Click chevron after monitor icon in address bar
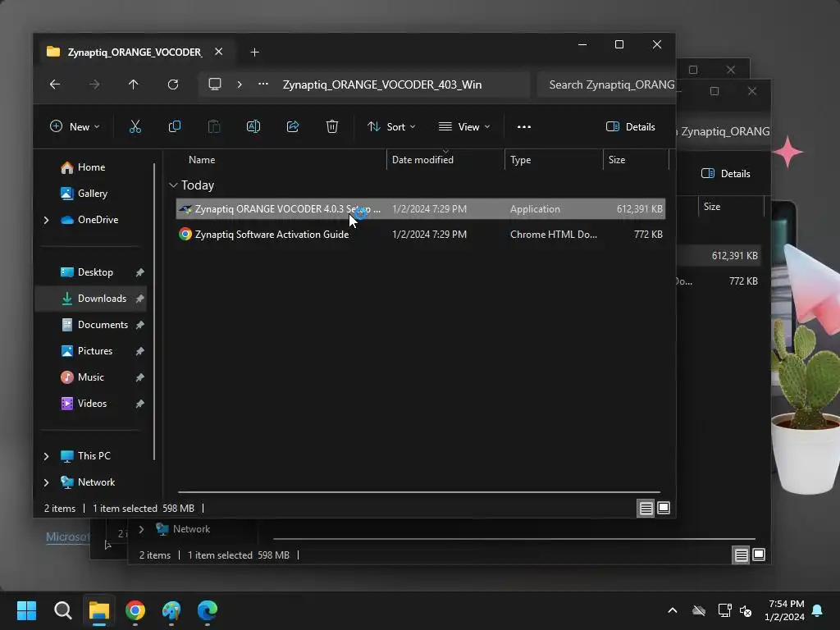840x630 pixels. coord(240,84)
